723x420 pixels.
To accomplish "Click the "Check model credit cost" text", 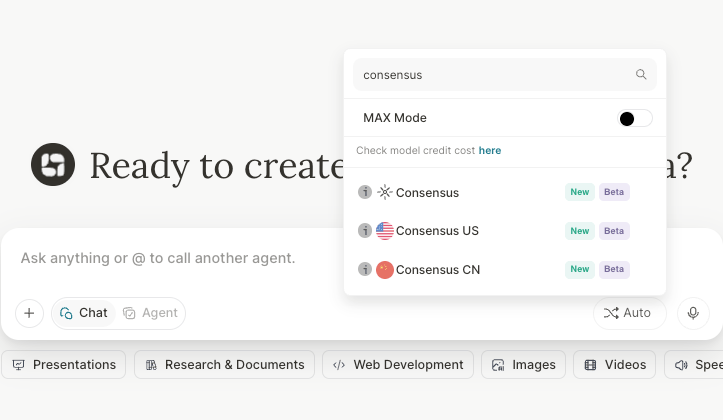I will click(415, 150).
